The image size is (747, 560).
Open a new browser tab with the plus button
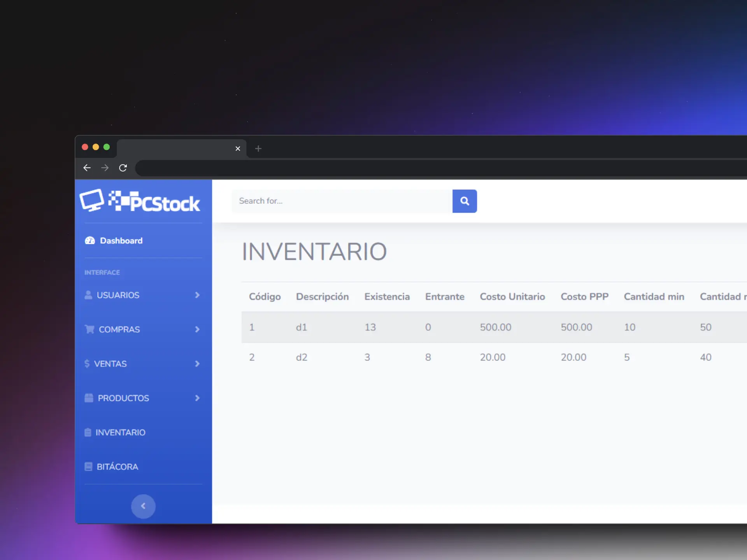(x=258, y=149)
